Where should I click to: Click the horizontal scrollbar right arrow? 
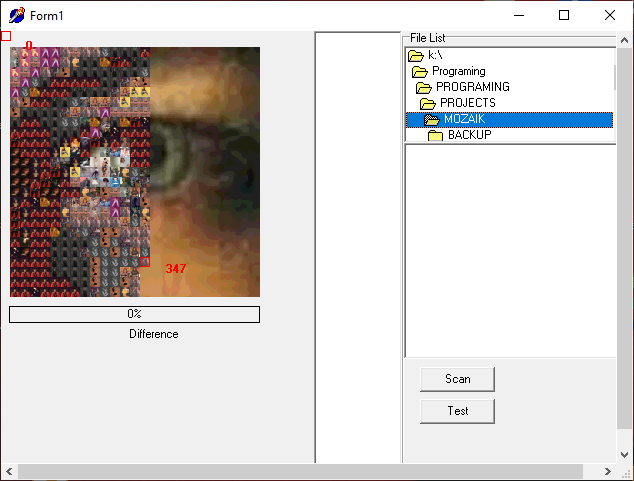pos(607,471)
